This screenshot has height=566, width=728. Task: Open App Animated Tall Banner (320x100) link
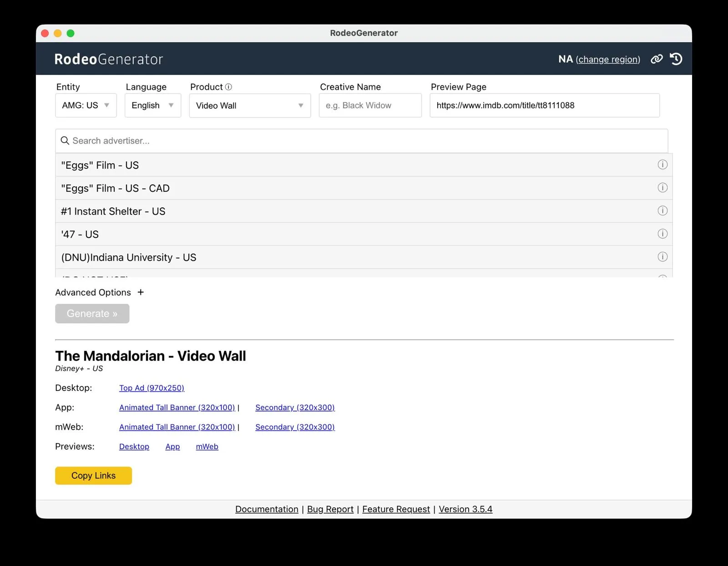coord(177,407)
